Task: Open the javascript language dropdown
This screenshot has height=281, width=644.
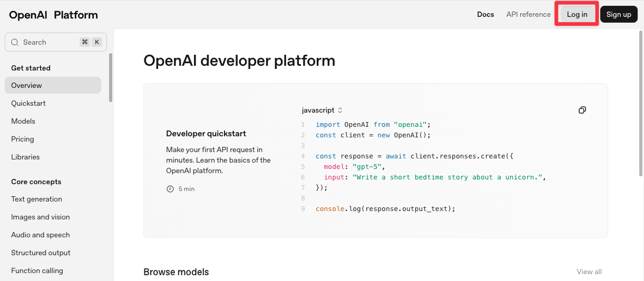Action: coord(322,111)
